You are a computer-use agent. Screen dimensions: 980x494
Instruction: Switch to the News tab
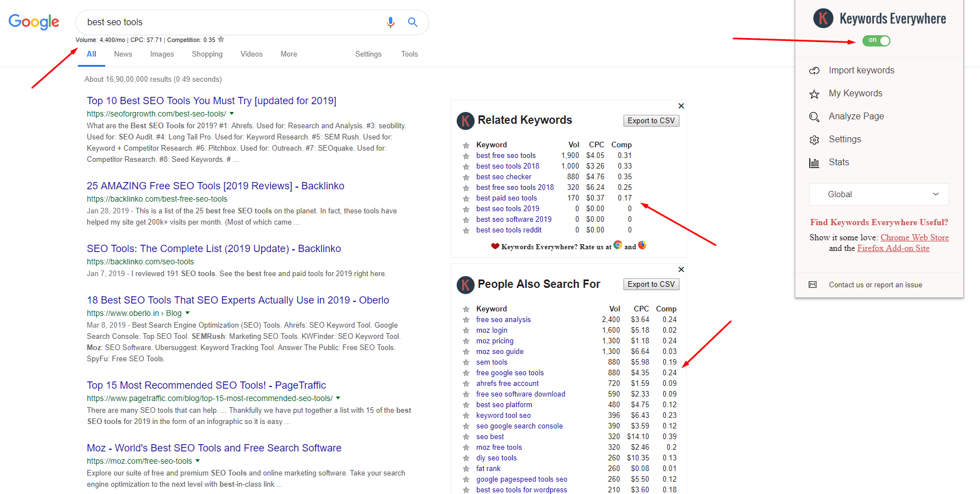click(123, 54)
